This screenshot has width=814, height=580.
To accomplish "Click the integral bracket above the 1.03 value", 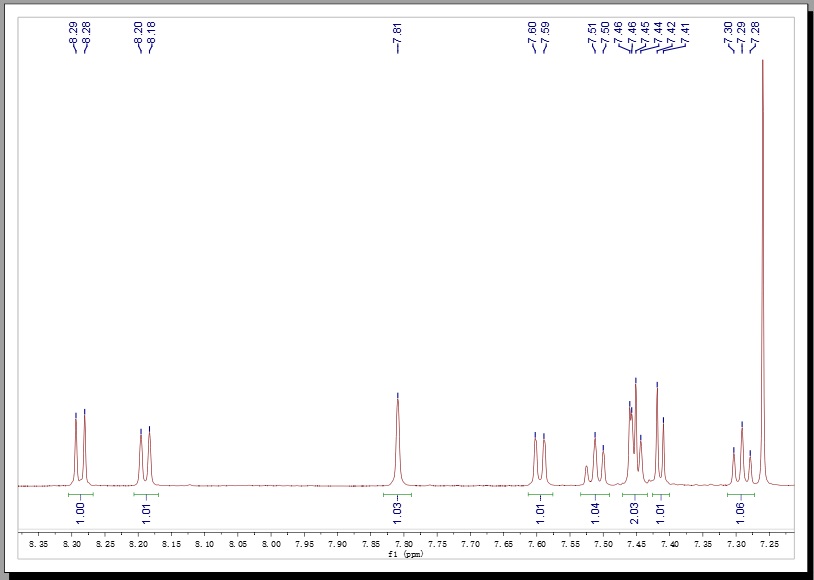I will 397,494.
